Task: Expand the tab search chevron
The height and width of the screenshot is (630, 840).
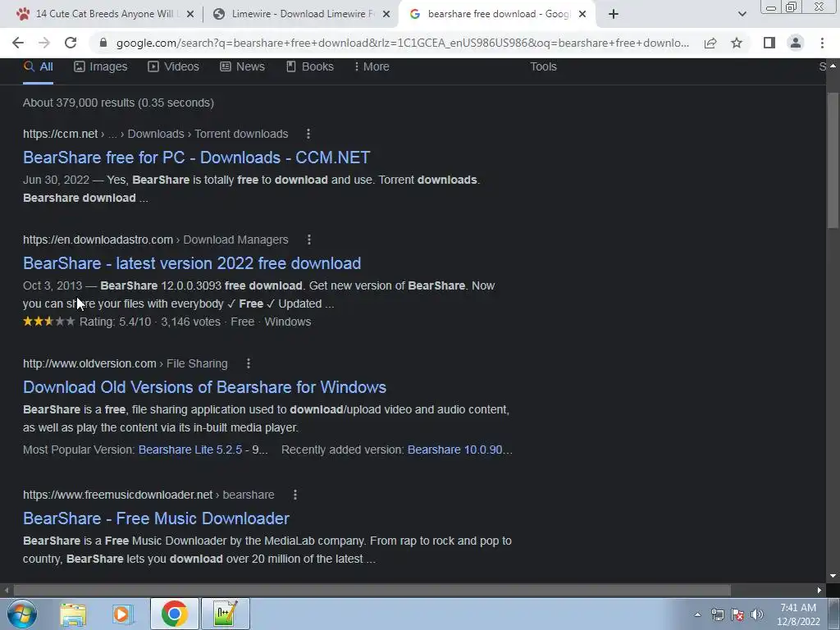Action: pos(742,14)
